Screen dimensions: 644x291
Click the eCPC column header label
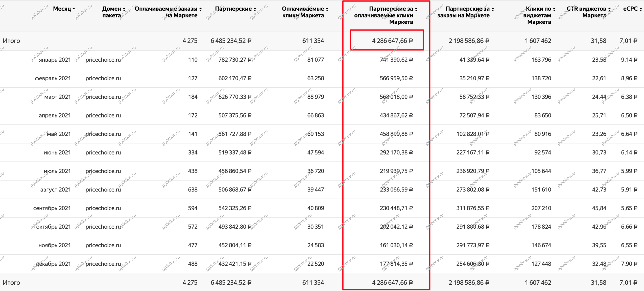coord(630,9)
